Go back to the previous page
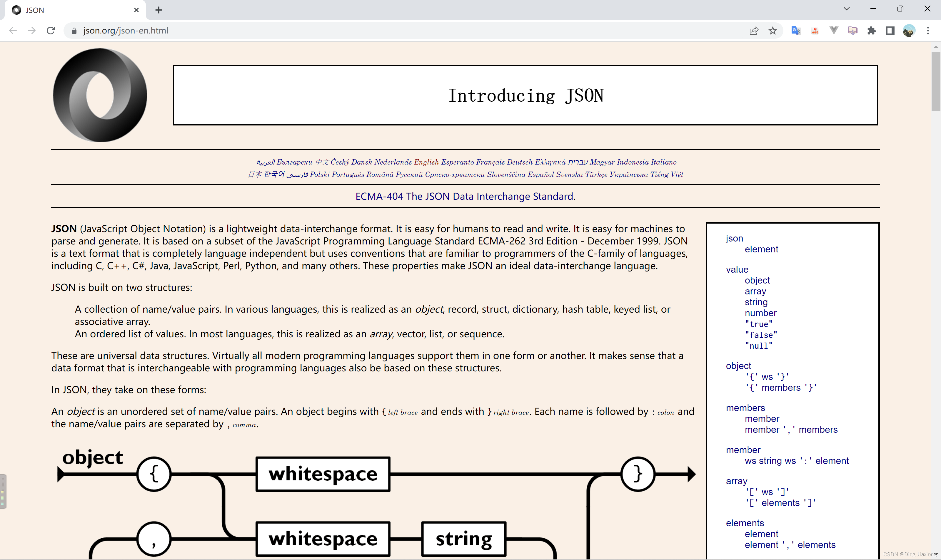 click(x=13, y=31)
